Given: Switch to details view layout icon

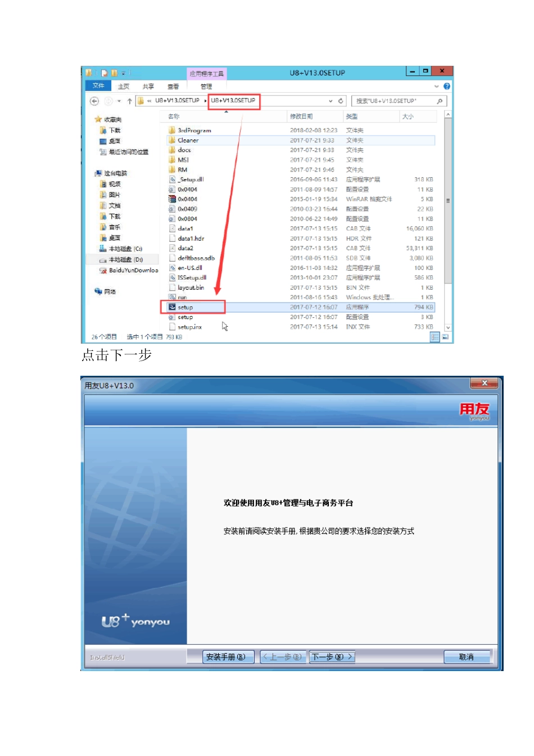Looking at the screenshot, I should point(435,337).
